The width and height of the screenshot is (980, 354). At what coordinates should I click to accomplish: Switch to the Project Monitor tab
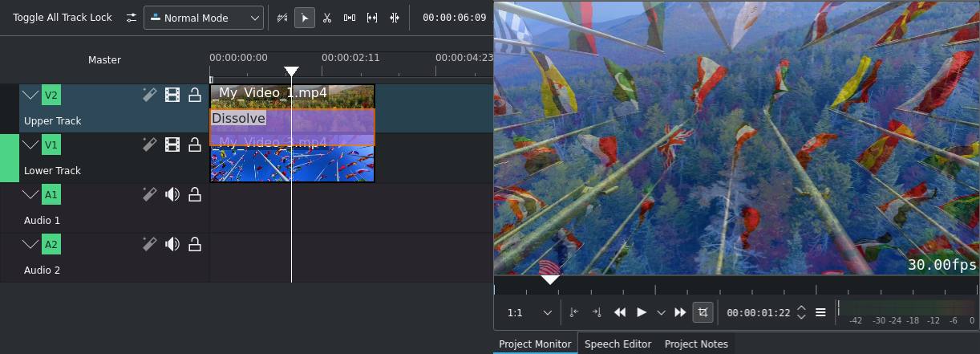(535, 344)
